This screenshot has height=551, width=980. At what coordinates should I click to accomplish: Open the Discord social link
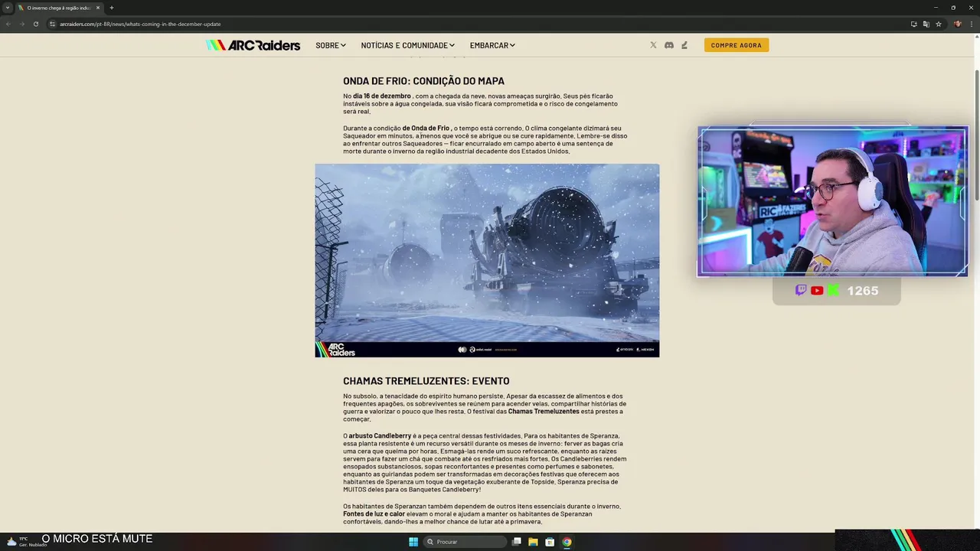pos(668,45)
